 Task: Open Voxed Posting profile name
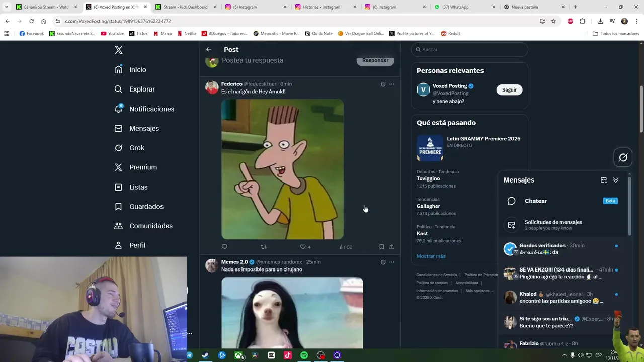(450, 86)
